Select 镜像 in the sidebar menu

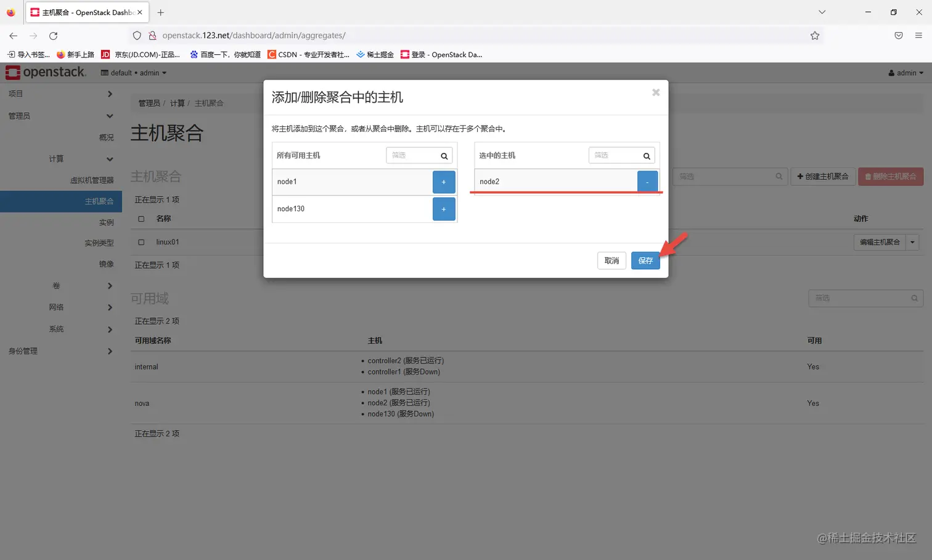point(105,264)
